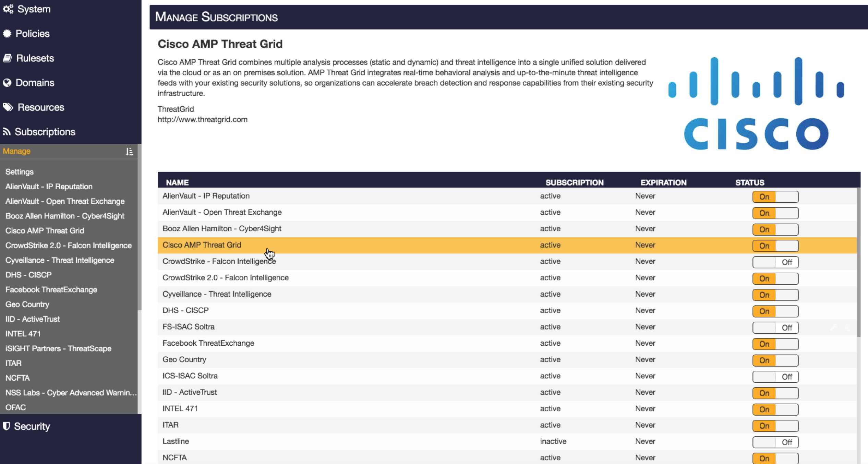Open the threatgrid.com link
Viewport: 868px width, 464px height.
[202, 119]
